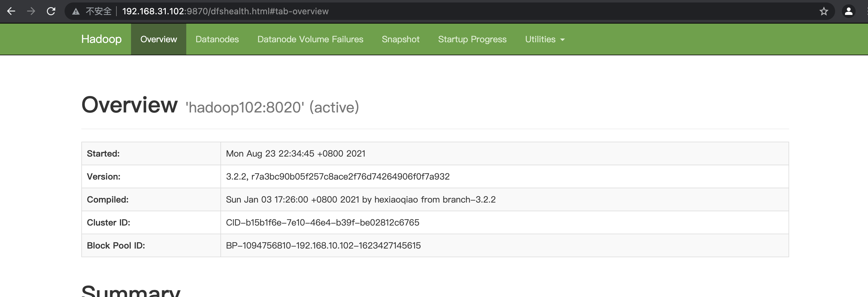Open the Datanode Volume Failures page
This screenshot has width=868, height=297.
[310, 39]
